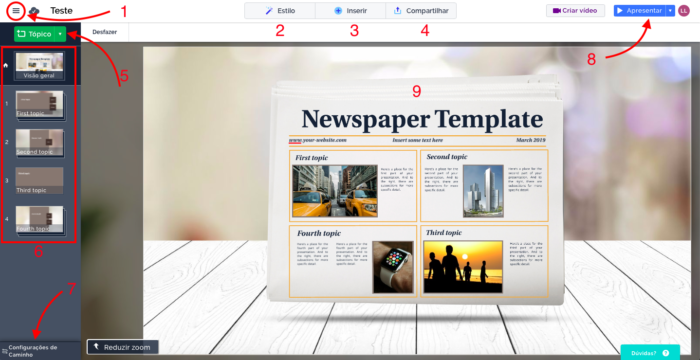This screenshot has width=700, height=360.
Task: Click the camera icon in Criar vídeo
Action: tap(556, 11)
